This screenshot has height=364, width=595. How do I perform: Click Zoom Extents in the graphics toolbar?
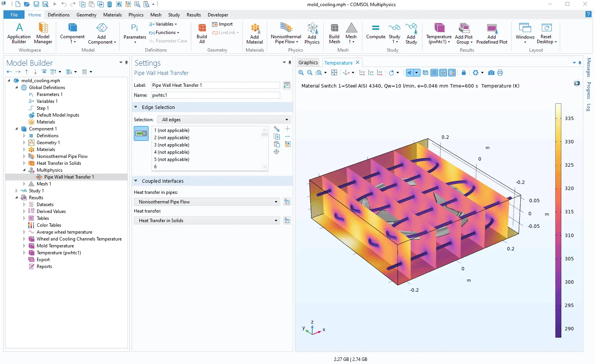click(x=334, y=73)
